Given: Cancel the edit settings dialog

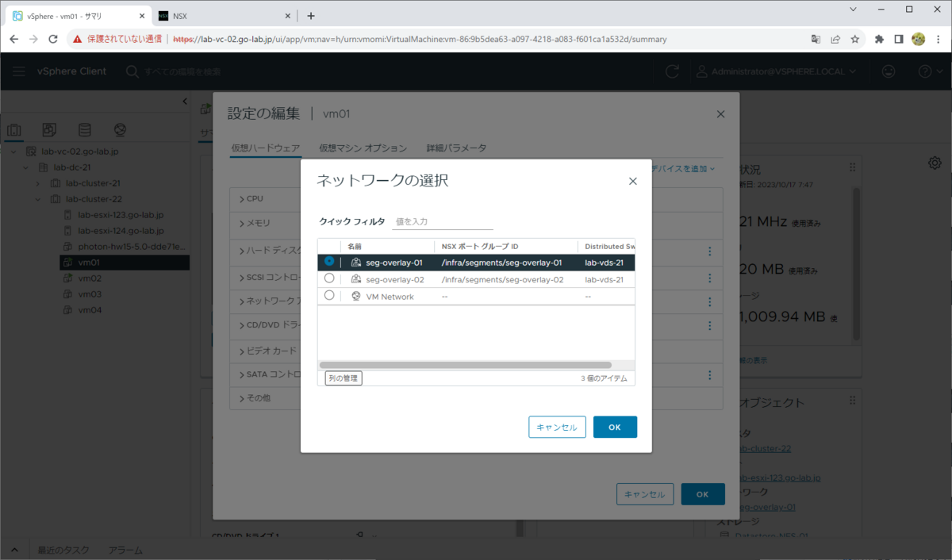Looking at the screenshot, I should (645, 494).
